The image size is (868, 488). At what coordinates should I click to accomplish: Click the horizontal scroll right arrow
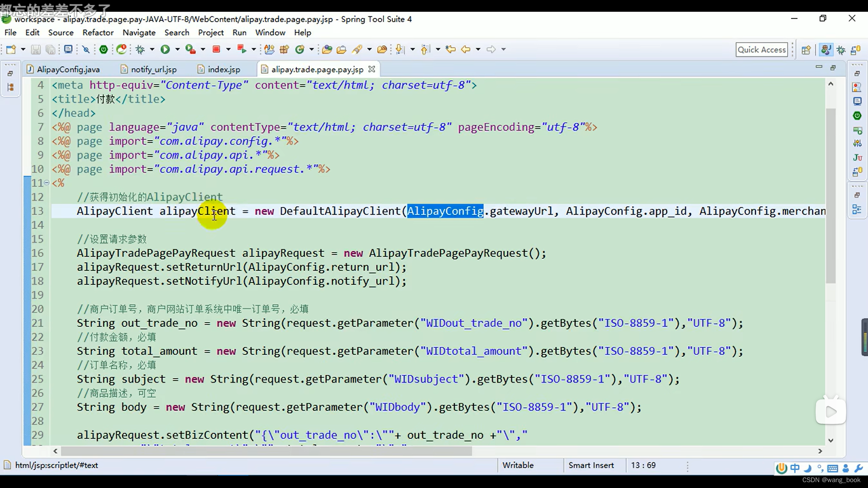point(820,451)
